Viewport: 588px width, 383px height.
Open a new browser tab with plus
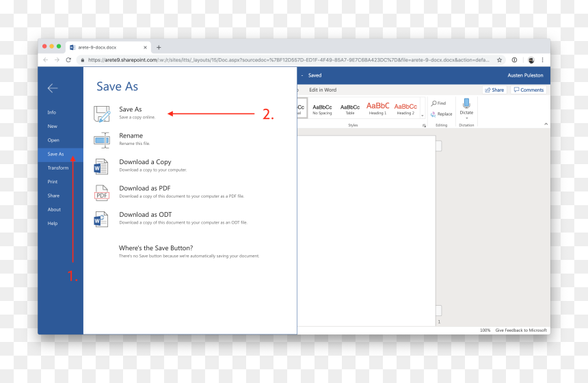tap(159, 47)
